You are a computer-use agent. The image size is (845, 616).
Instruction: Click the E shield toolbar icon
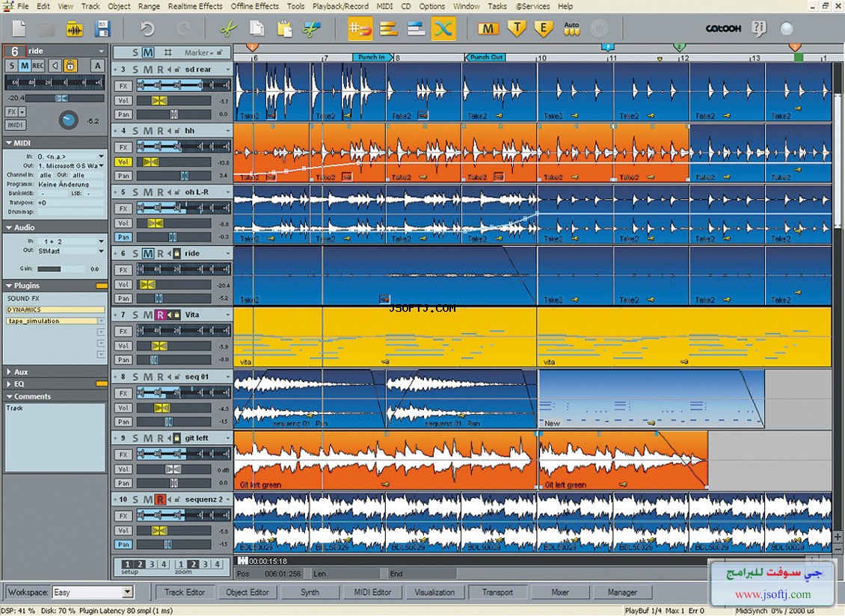coord(543,28)
